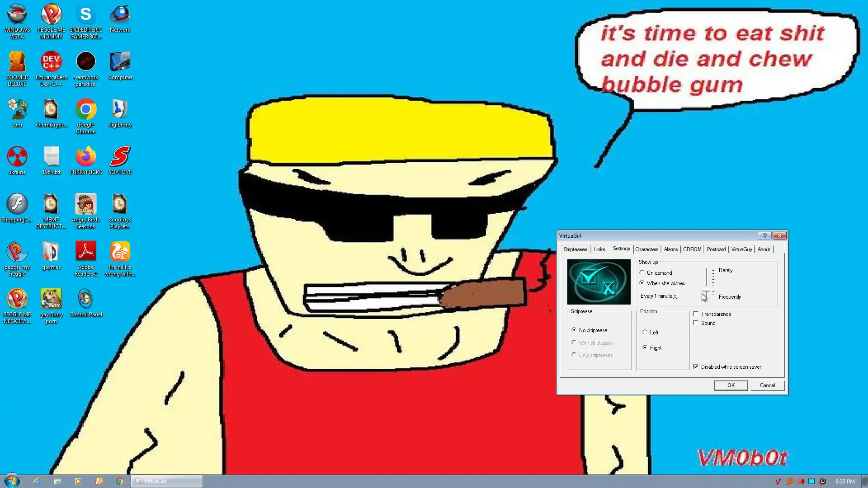Uncheck Disabled while screen saver
This screenshot has width=868, height=488.
click(696, 366)
